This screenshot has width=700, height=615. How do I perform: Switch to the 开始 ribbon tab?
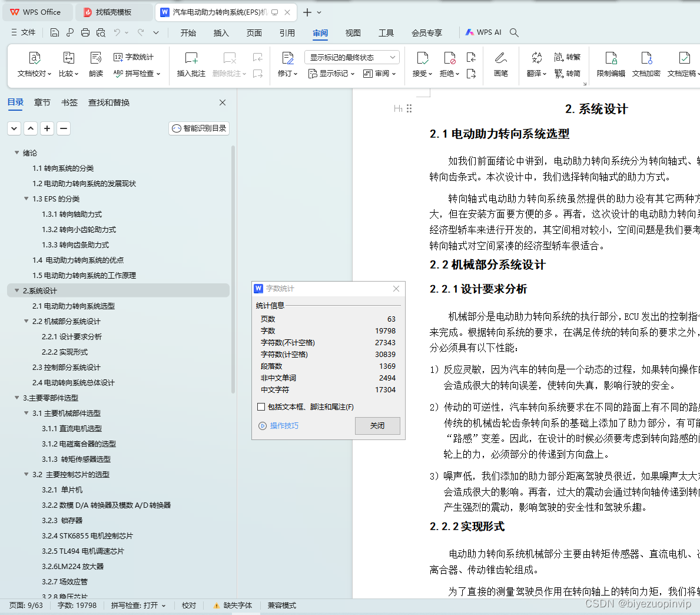pyautogui.click(x=188, y=32)
